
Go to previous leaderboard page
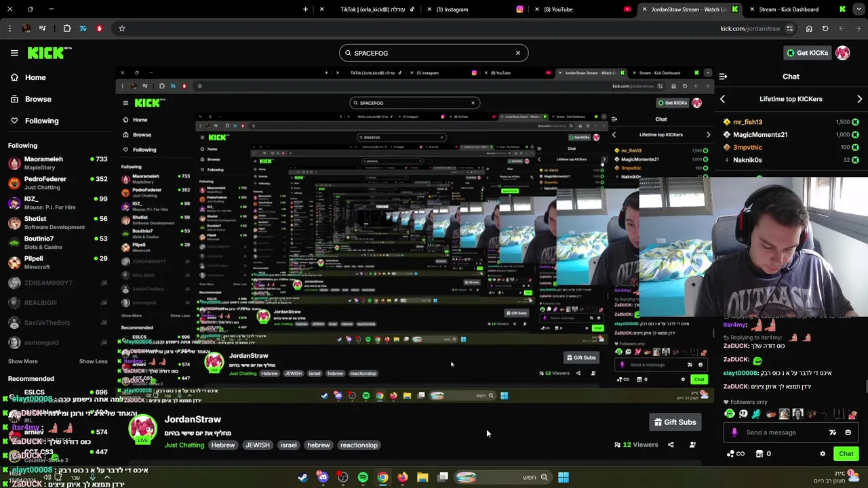coord(722,99)
